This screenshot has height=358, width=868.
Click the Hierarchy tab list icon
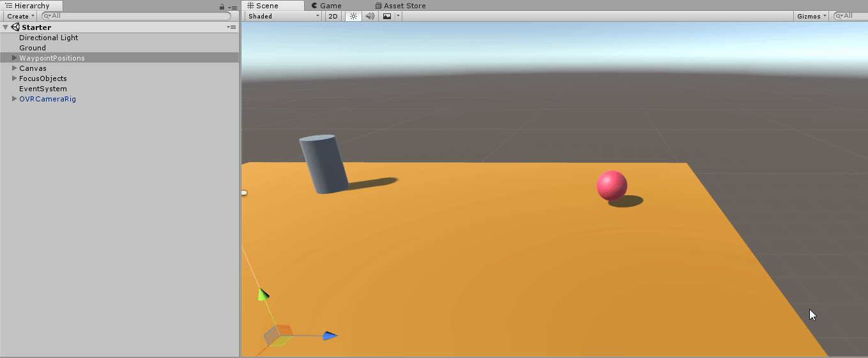tap(9, 6)
